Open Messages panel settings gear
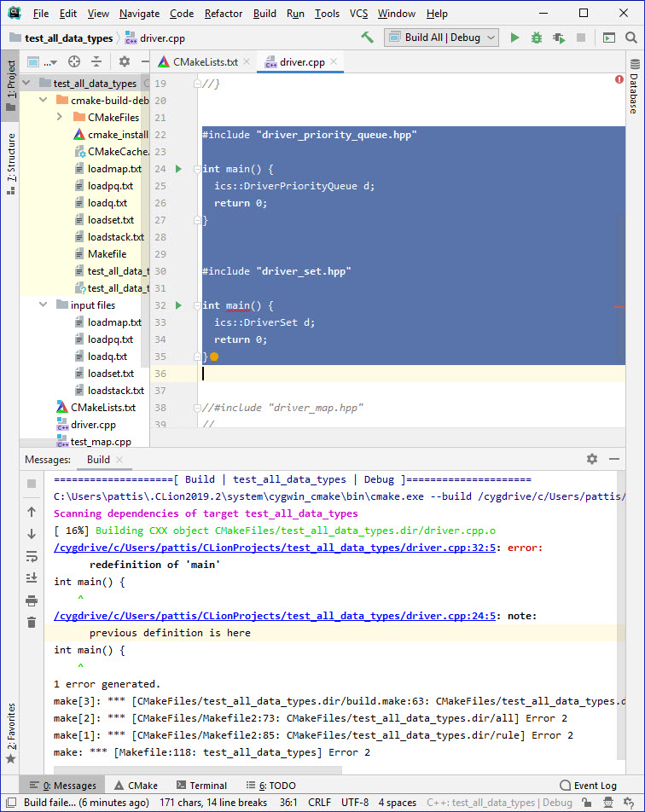645x812 pixels. click(x=592, y=459)
